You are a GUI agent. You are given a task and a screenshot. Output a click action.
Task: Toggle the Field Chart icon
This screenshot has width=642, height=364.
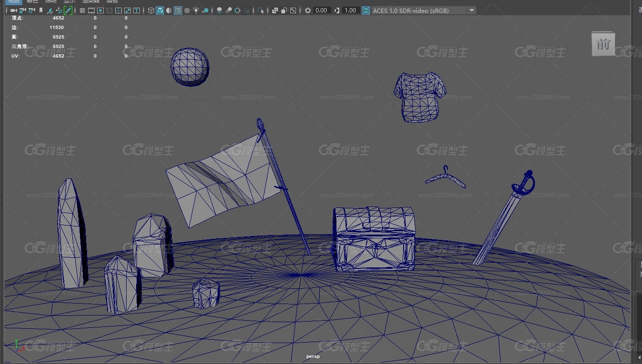click(118, 10)
